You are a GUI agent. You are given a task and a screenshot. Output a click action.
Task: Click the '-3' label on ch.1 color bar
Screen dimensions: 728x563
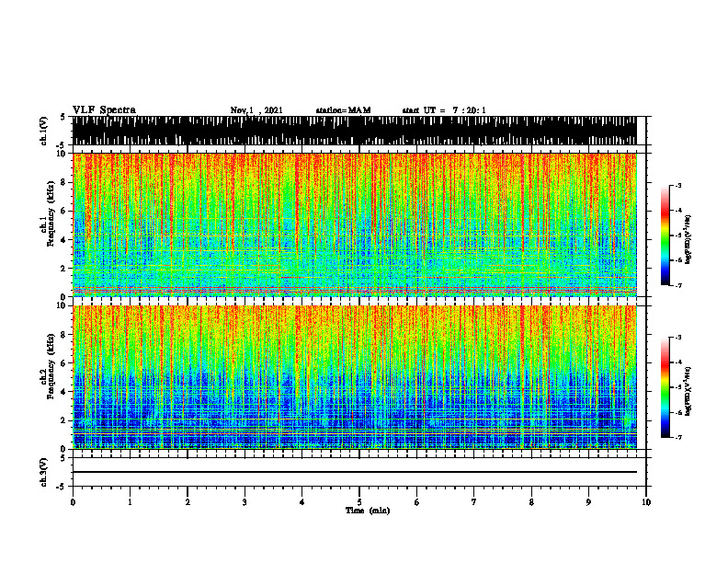(677, 185)
